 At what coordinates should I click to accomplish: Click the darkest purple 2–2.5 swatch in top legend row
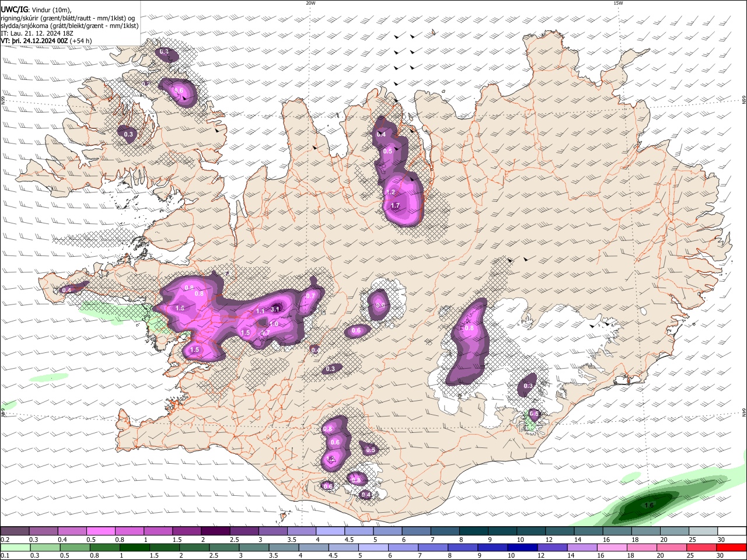(215, 531)
